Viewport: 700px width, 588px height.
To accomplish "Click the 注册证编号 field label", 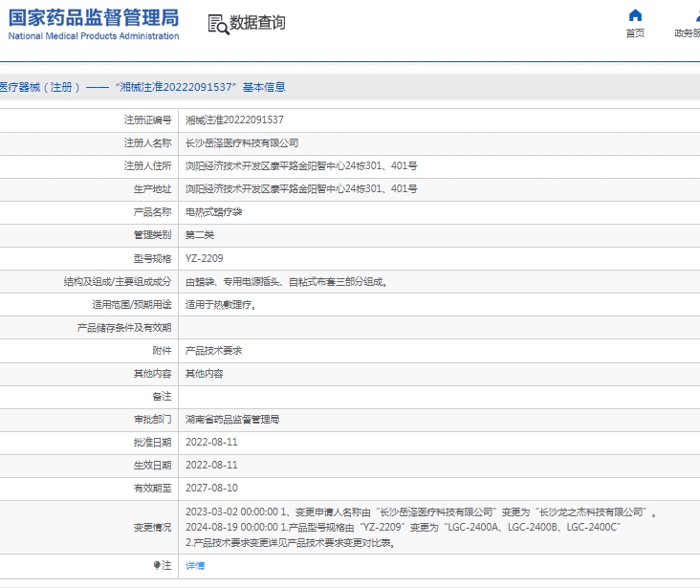I will pyautogui.click(x=148, y=120).
